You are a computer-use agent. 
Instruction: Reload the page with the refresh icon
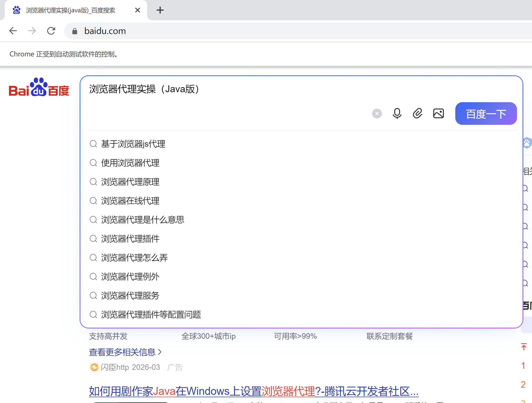click(51, 31)
